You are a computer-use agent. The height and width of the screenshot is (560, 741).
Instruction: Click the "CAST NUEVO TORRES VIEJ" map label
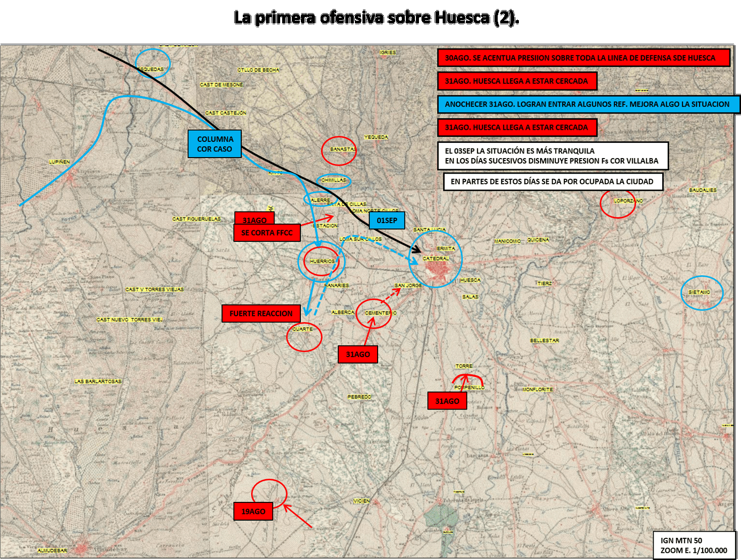(130, 320)
